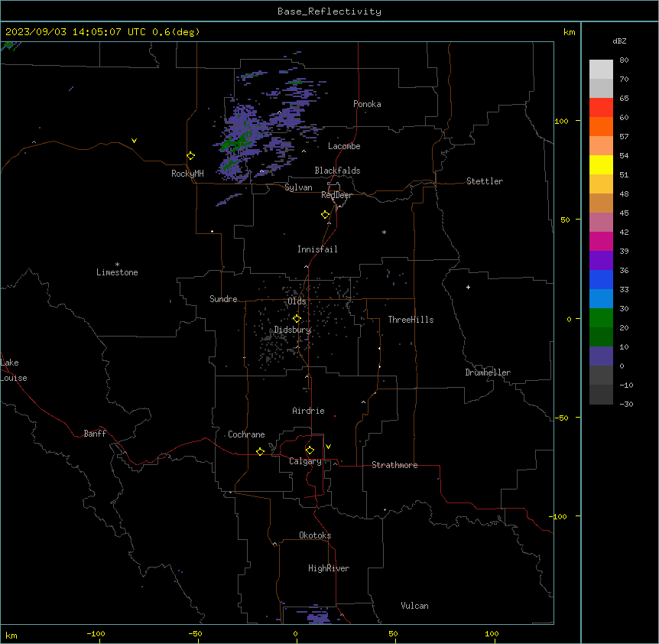This screenshot has width=659, height=644.
Task: Pick the magenta 39-42 dBZ legend swatch
Action: pyautogui.click(x=601, y=241)
